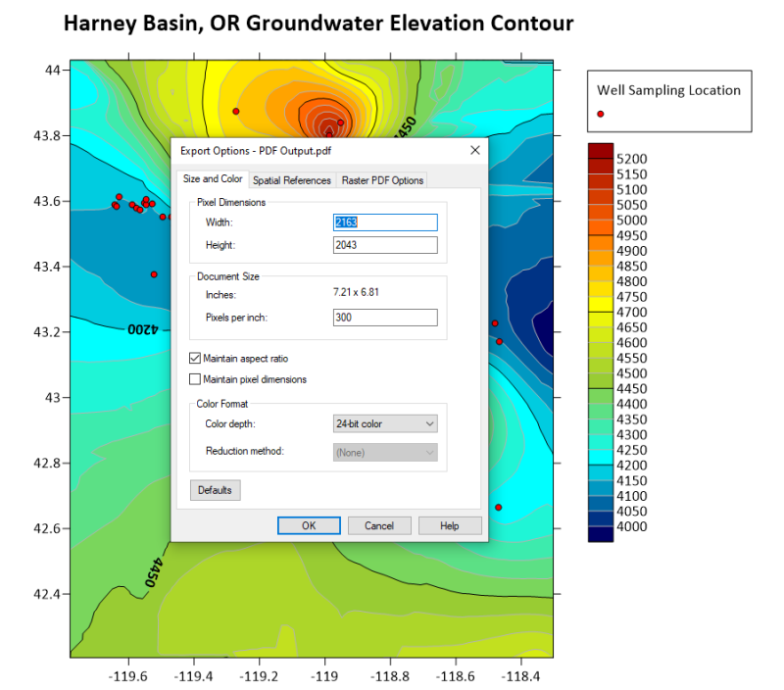Viewport: 784px width, 690px height.
Task: Enable Maintain pixel dimensions
Action: (x=195, y=379)
